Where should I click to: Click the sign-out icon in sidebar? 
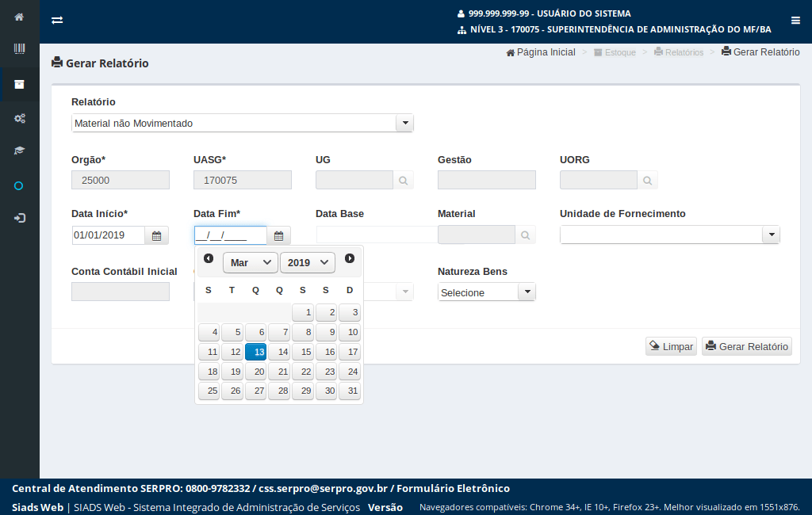coord(19,218)
